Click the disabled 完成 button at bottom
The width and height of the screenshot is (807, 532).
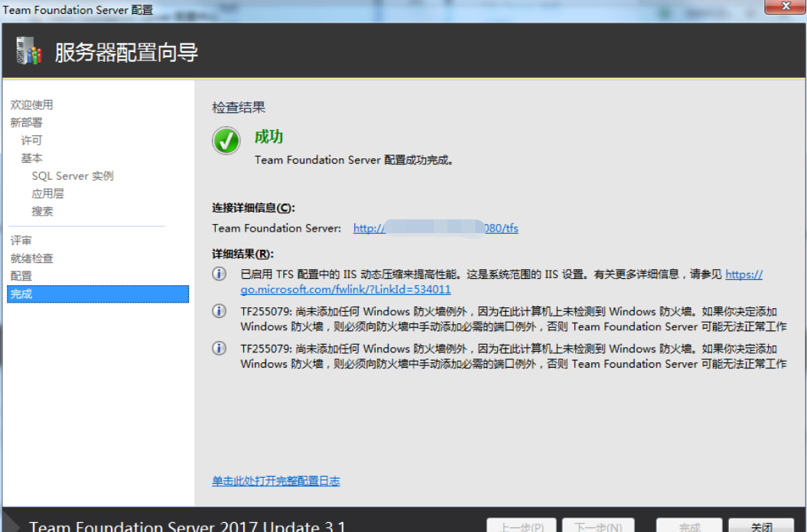[x=689, y=525]
